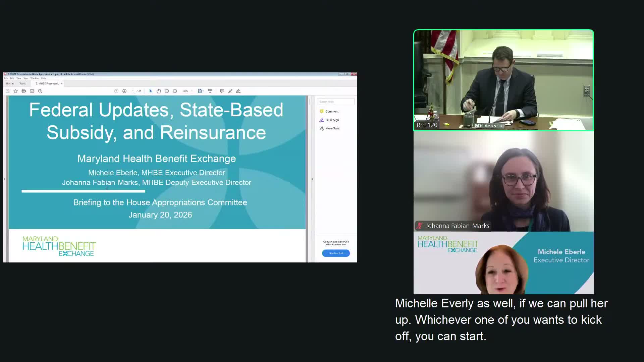Viewport: 644px width, 362px height.
Task: Open Fill & Sign in tools pane
Action: [x=332, y=120]
